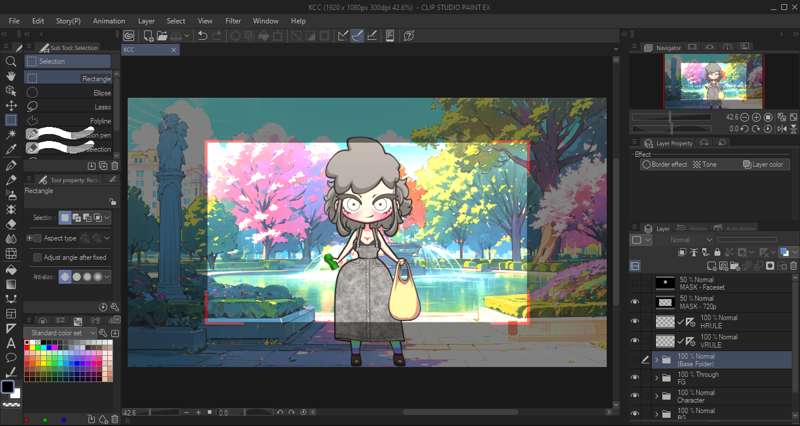Select the Gradient tool

(11, 284)
